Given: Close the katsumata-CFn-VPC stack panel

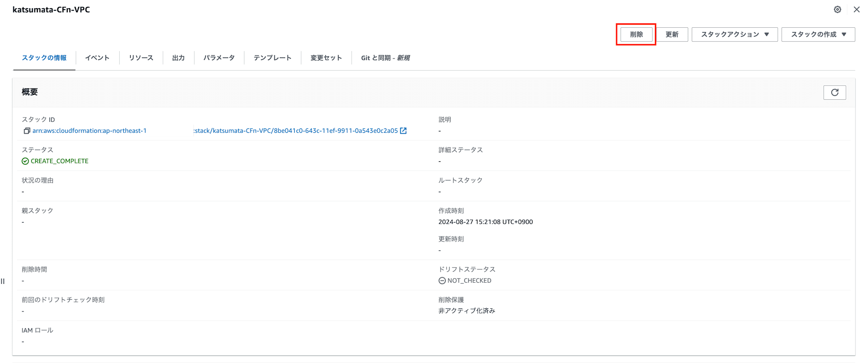Looking at the screenshot, I should (856, 10).
